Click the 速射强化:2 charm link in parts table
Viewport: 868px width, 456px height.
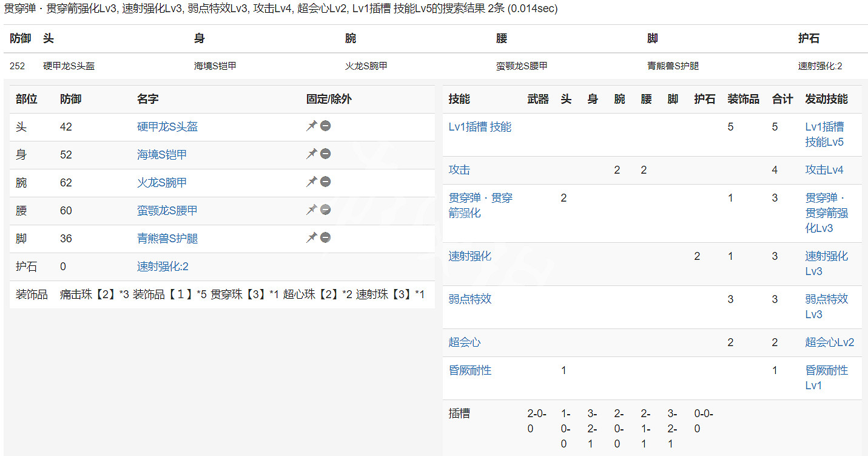(163, 267)
